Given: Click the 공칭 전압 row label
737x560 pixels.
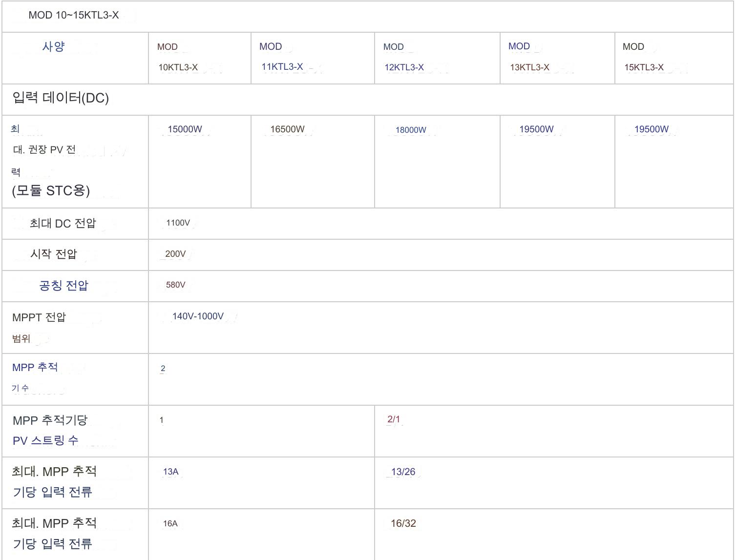Looking at the screenshot, I should (63, 286).
